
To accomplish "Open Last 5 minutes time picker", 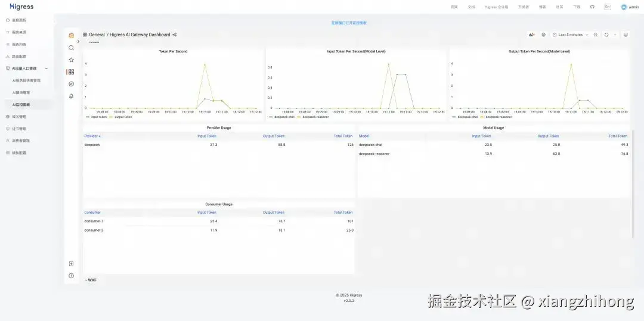I will [570, 35].
